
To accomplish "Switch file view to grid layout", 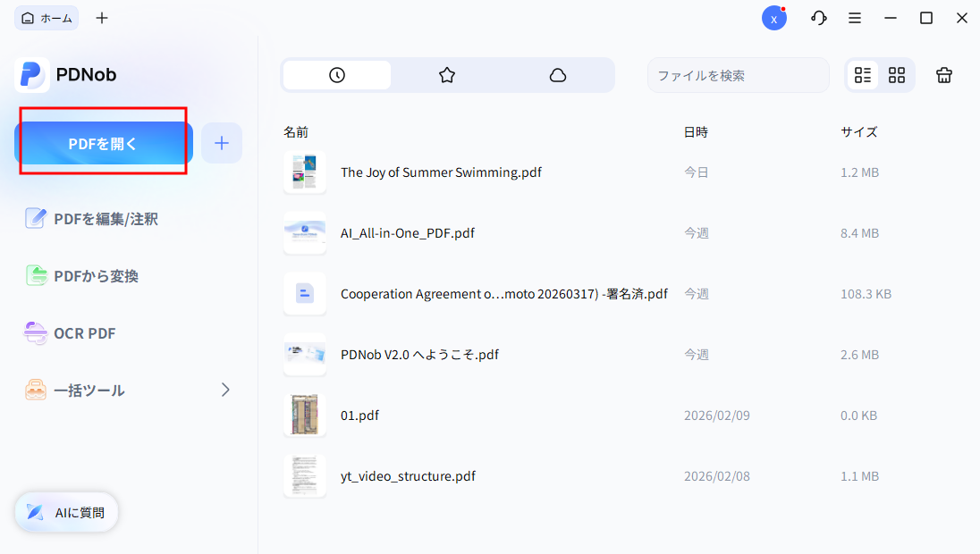I will tap(896, 75).
